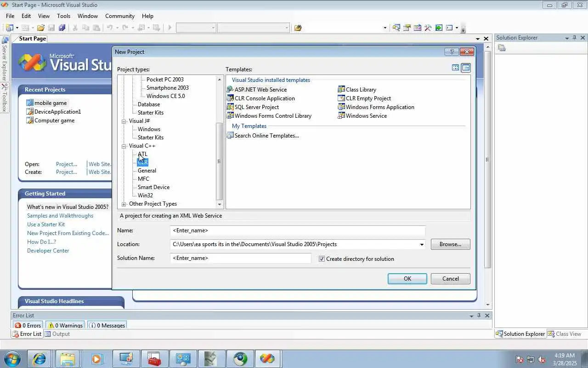Select the CLR Console Application template
Image resolution: width=588 pixels, height=368 pixels.
[261, 98]
